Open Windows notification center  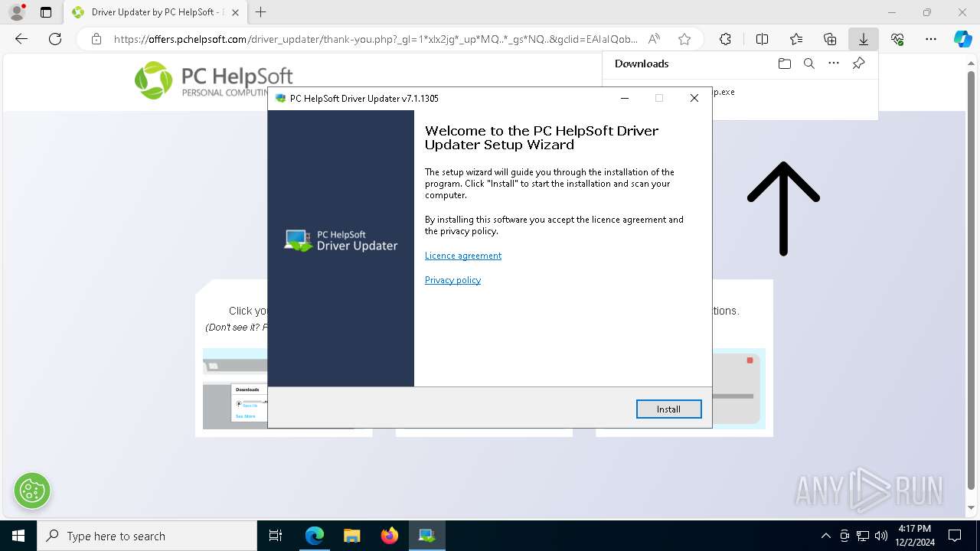click(x=955, y=536)
